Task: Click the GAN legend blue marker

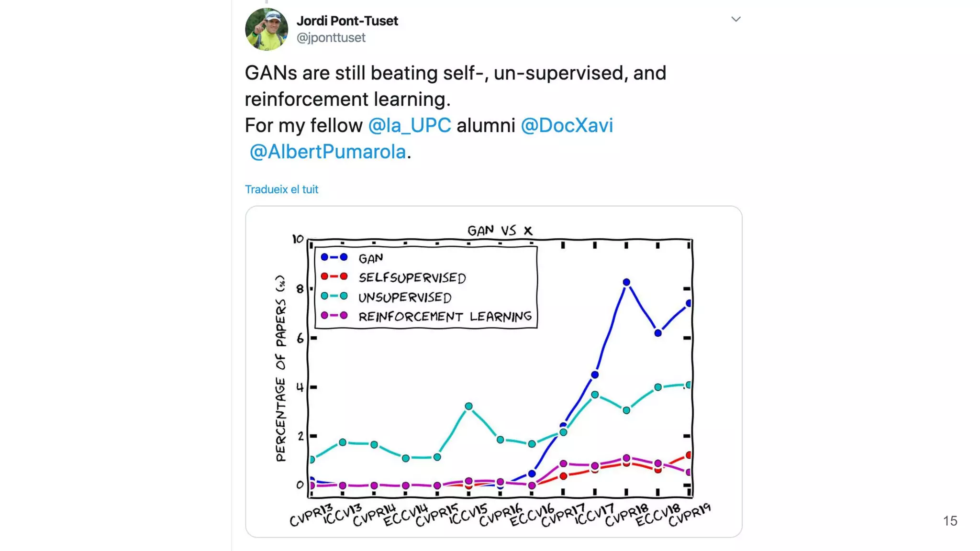Action: point(334,257)
